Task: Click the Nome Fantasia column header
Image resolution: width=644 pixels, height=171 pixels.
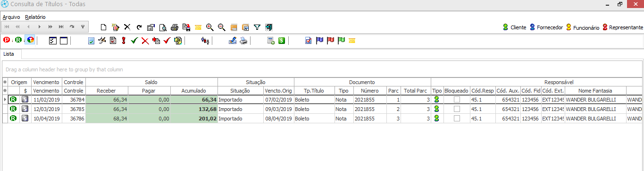Action: point(595,90)
